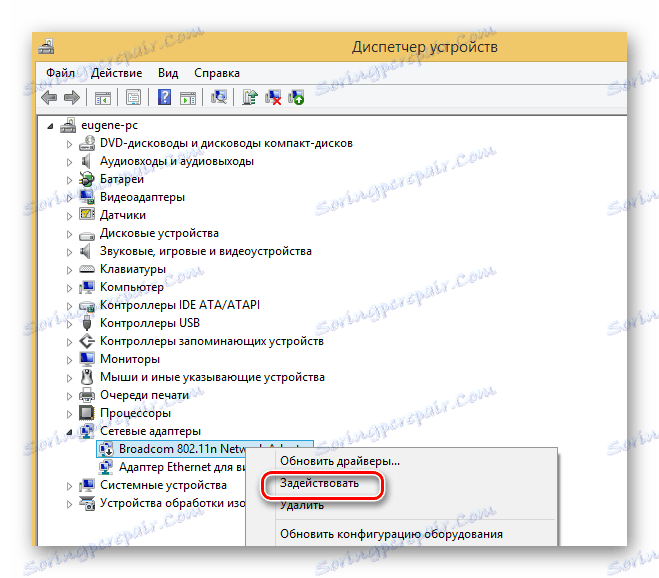Expand the Аудиовходы и аудиовыходы node
The width and height of the screenshot is (659, 578).
coord(69,162)
